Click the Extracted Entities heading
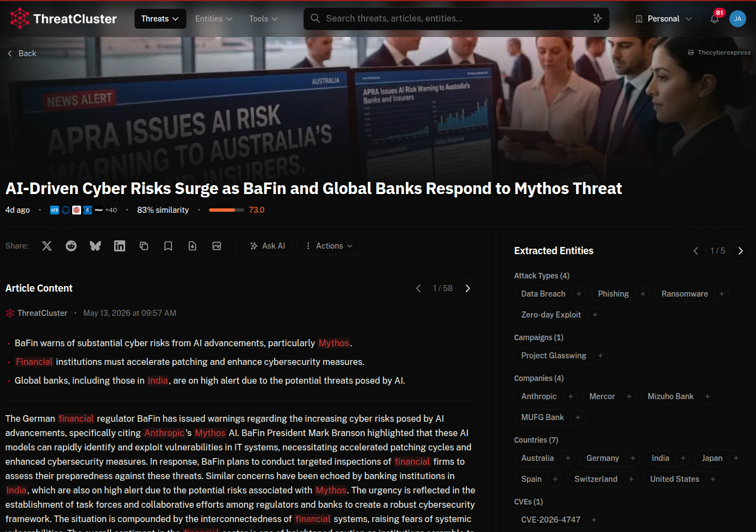This screenshot has width=756, height=532. [554, 251]
